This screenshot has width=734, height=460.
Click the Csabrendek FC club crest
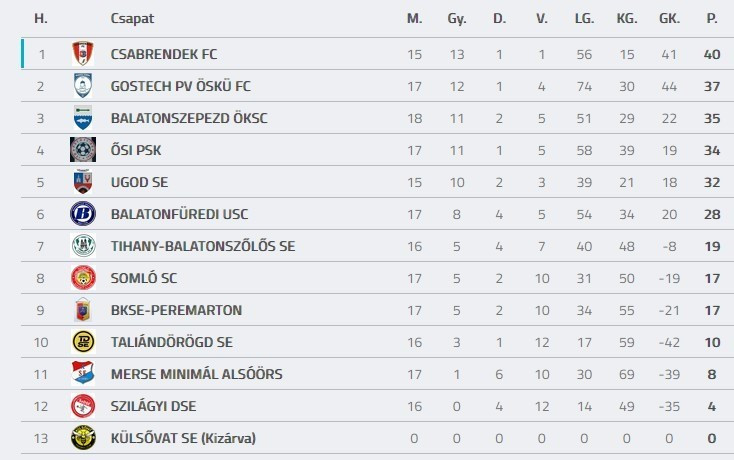click(83, 54)
